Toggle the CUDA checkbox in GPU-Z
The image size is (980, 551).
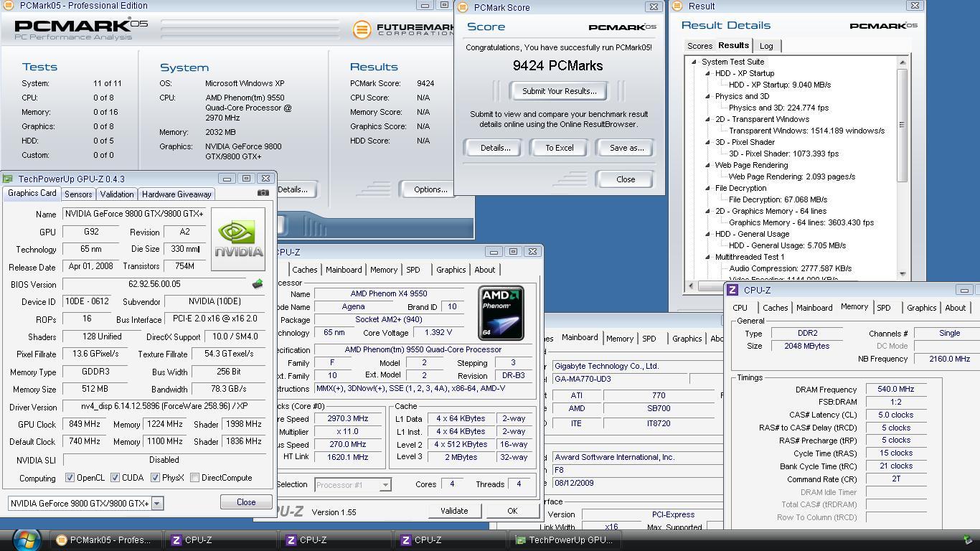click(115, 478)
